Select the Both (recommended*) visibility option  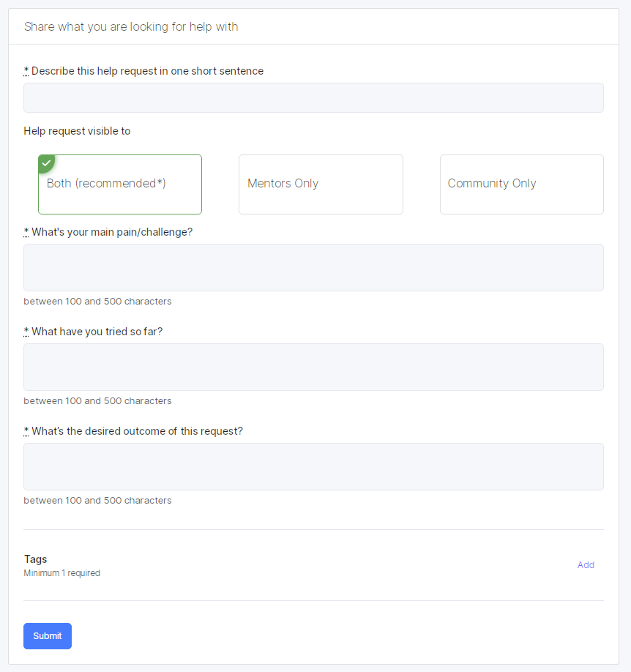[120, 184]
